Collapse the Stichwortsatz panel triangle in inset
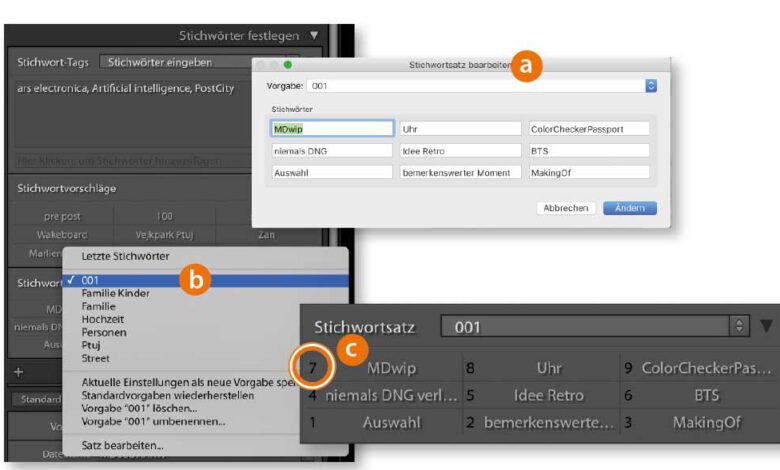This screenshot has height=470, width=780. click(767, 326)
